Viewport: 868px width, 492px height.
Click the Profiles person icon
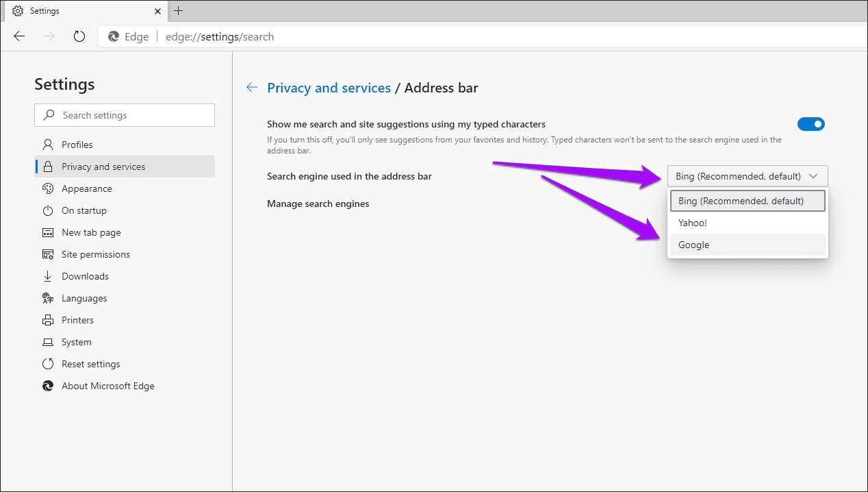(x=48, y=145)
